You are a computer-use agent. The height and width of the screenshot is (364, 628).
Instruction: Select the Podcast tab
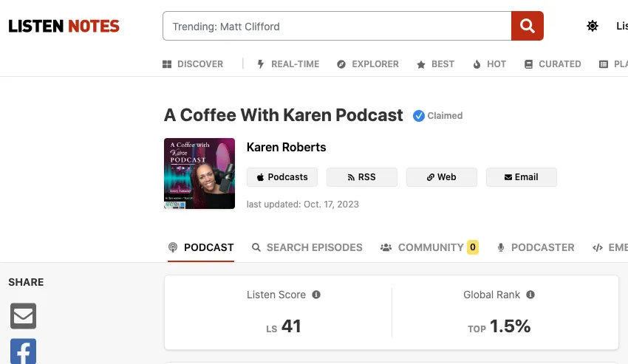[201, 247]
